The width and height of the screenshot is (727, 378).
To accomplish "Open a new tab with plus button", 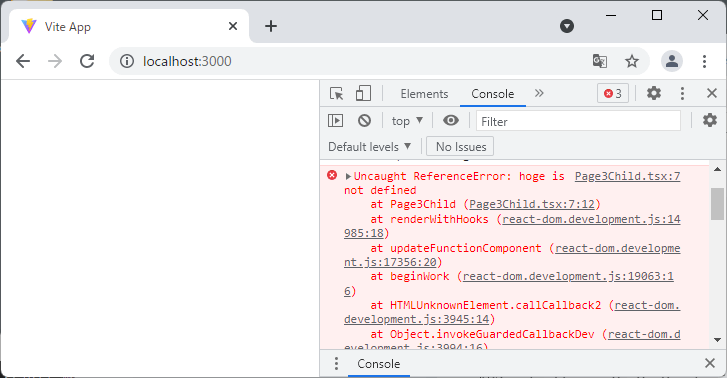I will [x=271, y=26].
